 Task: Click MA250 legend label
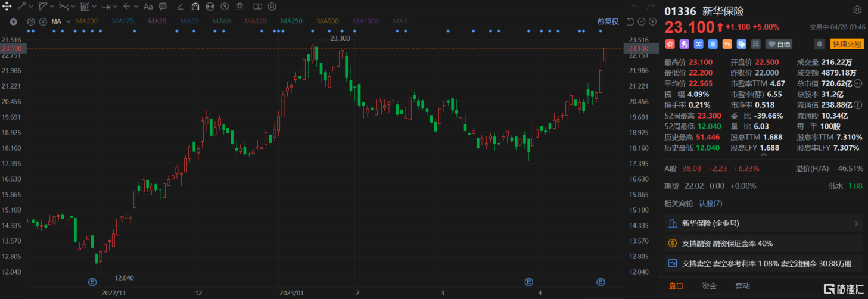[292, 21]
